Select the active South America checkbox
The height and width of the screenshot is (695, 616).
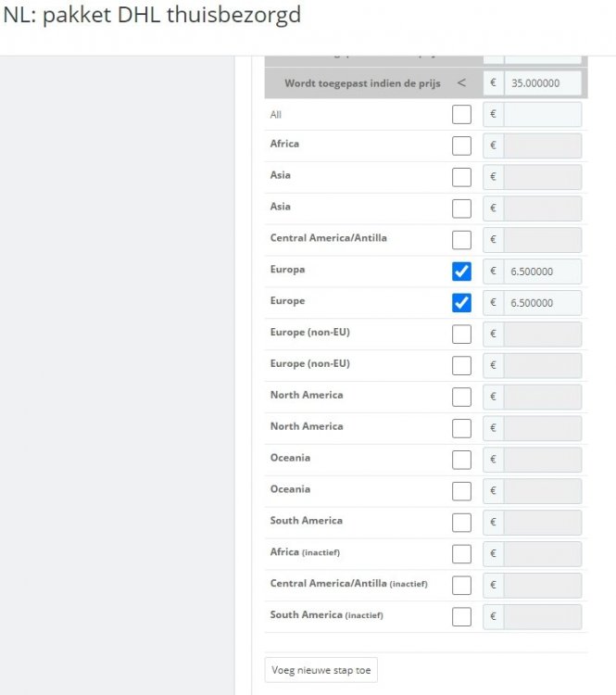tap(461, 523)
